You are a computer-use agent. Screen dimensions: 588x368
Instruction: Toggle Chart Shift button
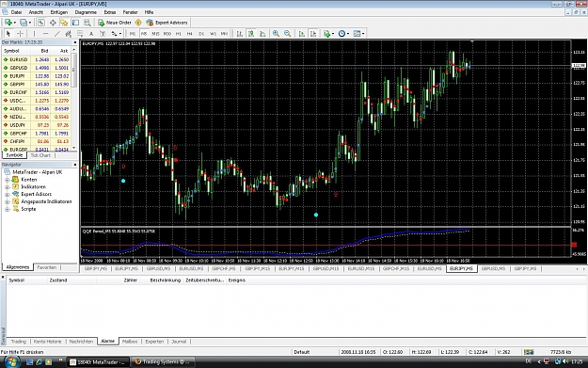tap(313, 34)
